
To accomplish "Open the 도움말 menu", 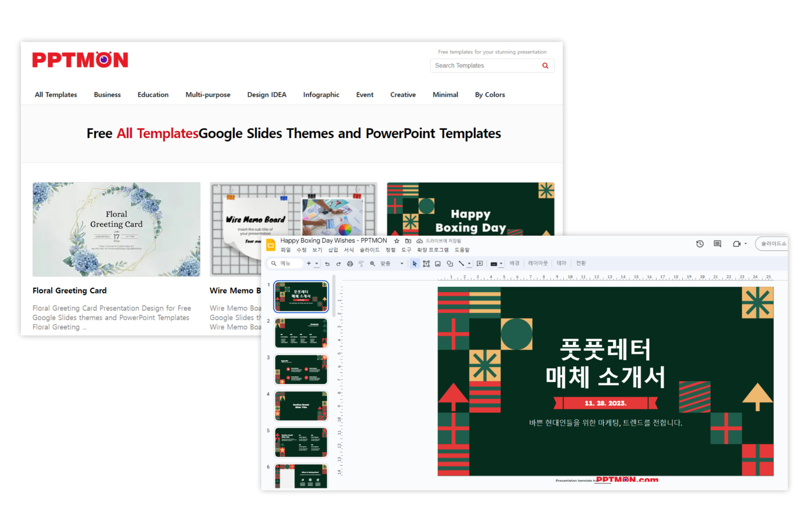I will click(x=462, y=250).
